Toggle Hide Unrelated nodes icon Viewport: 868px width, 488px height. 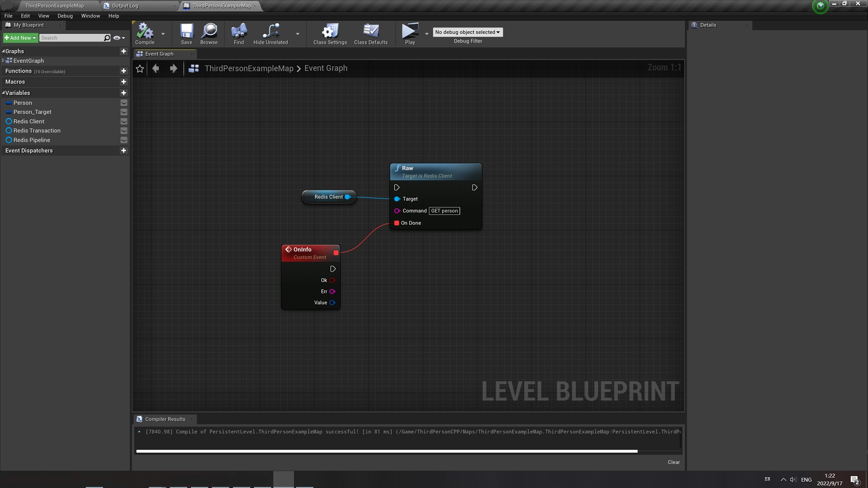(270, 31)
